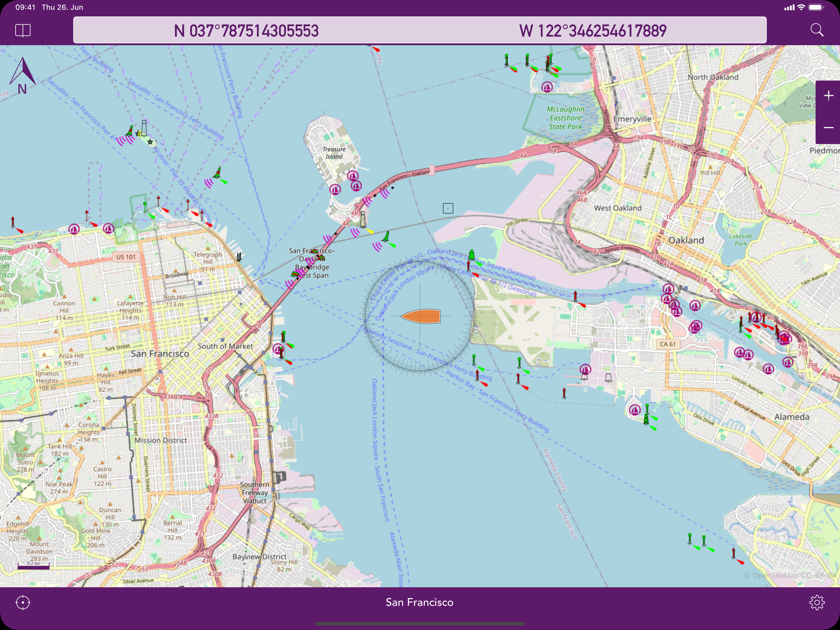Open the OpenSeaMap CC-BY-SA attribution link
Viewport: 840px width, 630px height.
coord(790,575)
